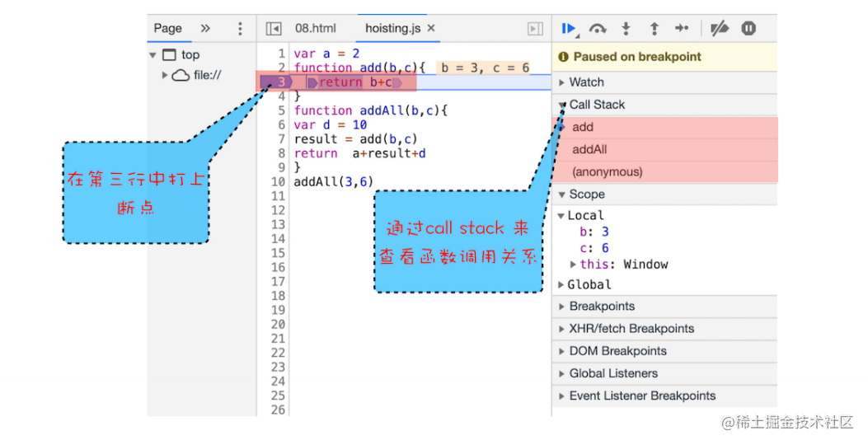Click the Step into function icon
Viewport: 868px width, 445px height.
coord(626,29)
